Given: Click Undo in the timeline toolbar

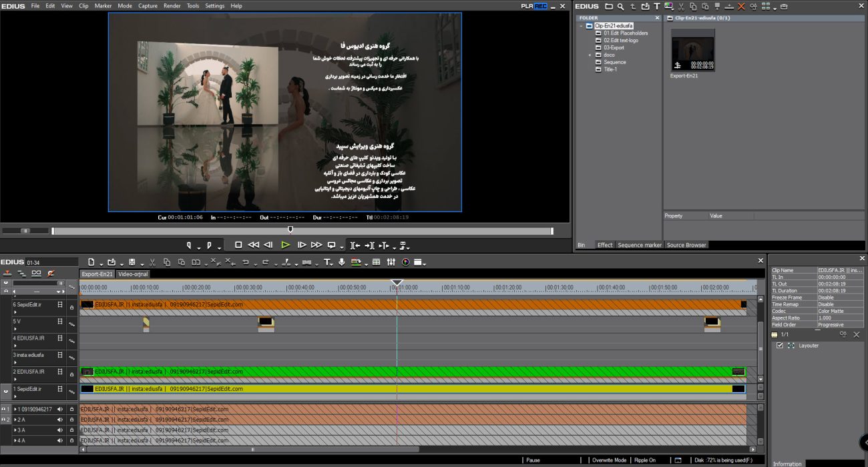Looking at the screenshot, I should (x=246, y=262).
